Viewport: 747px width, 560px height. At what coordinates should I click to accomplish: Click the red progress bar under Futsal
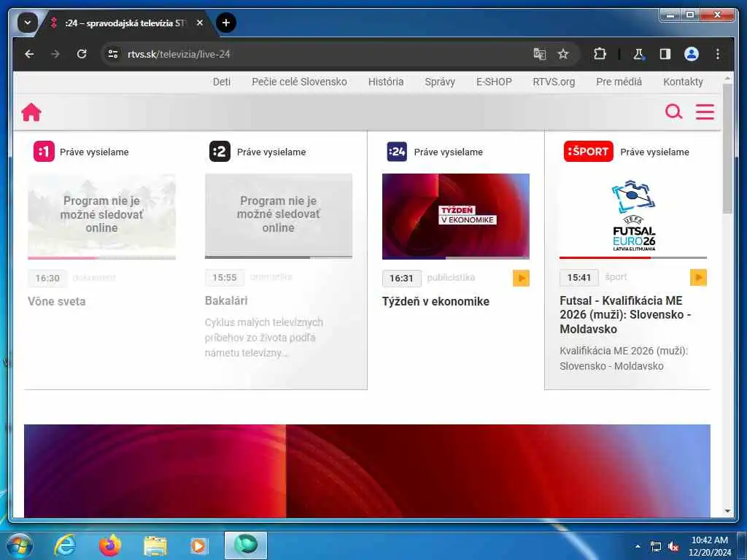633,257
